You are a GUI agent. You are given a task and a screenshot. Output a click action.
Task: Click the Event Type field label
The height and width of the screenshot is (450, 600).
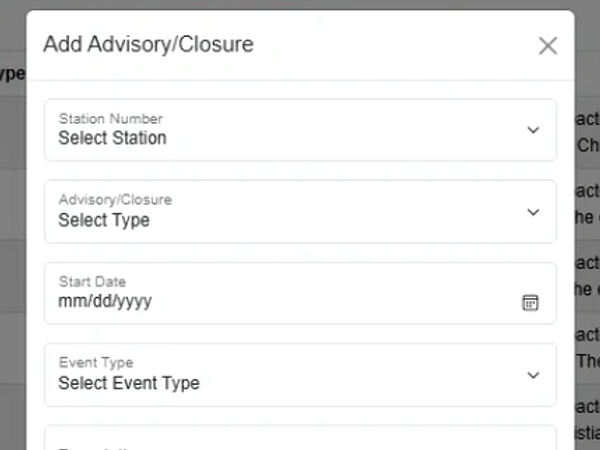[x=95, y=363]
